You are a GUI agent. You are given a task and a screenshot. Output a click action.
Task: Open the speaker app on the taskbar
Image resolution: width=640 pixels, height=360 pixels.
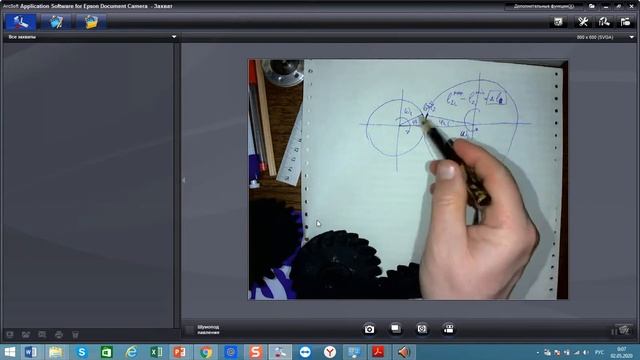coord(404,352)
